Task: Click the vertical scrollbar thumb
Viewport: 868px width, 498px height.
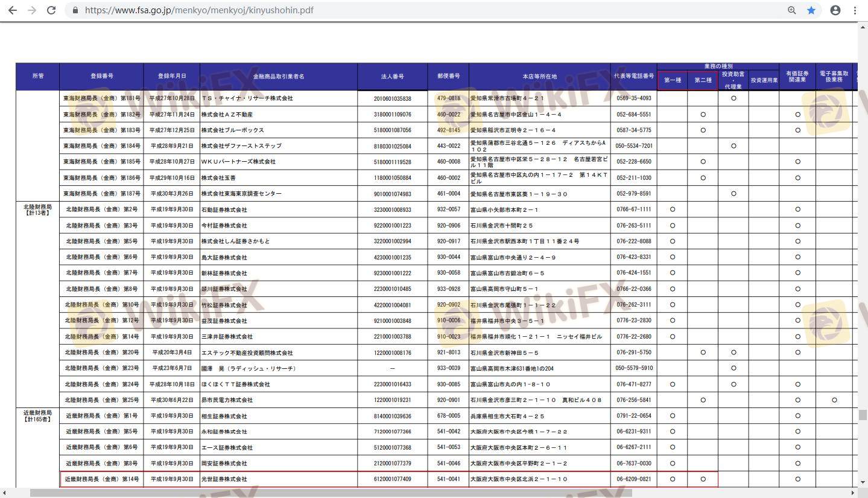Action: 863,415
